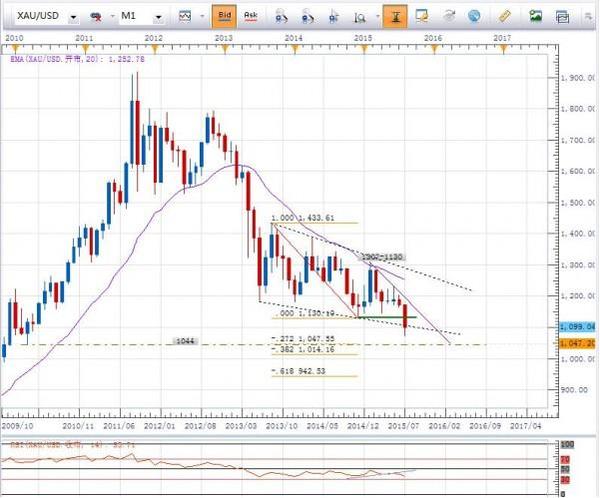Toggle the Ask price button

251,17
